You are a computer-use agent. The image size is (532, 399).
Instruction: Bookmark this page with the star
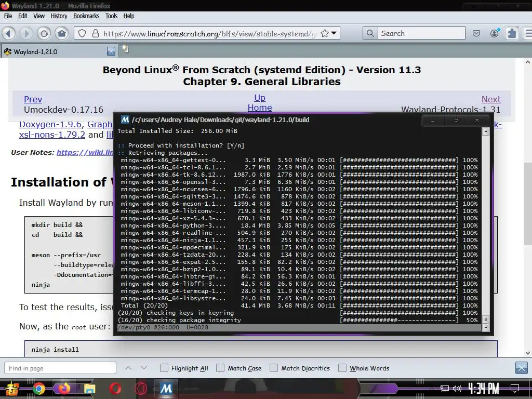click(x=325, y=33)
